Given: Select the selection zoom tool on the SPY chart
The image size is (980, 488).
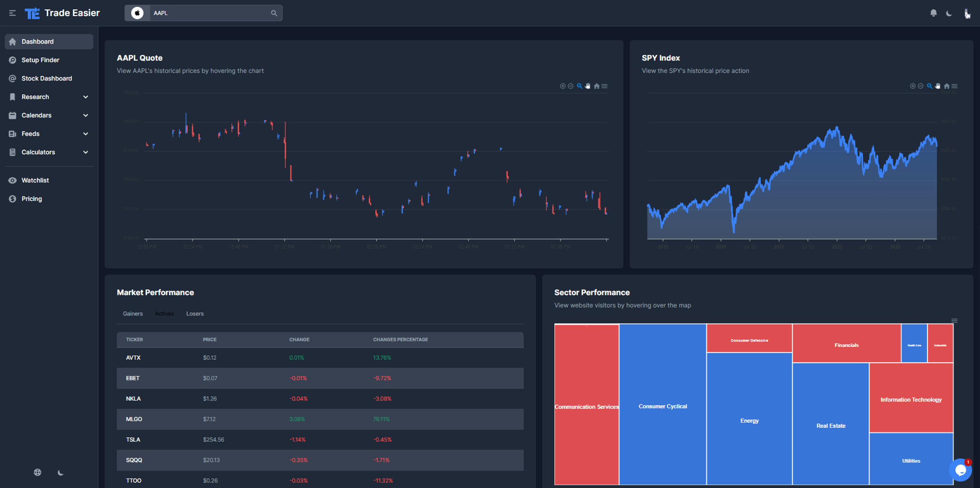Looking at the screenshot, I should [x=929, y=86].
